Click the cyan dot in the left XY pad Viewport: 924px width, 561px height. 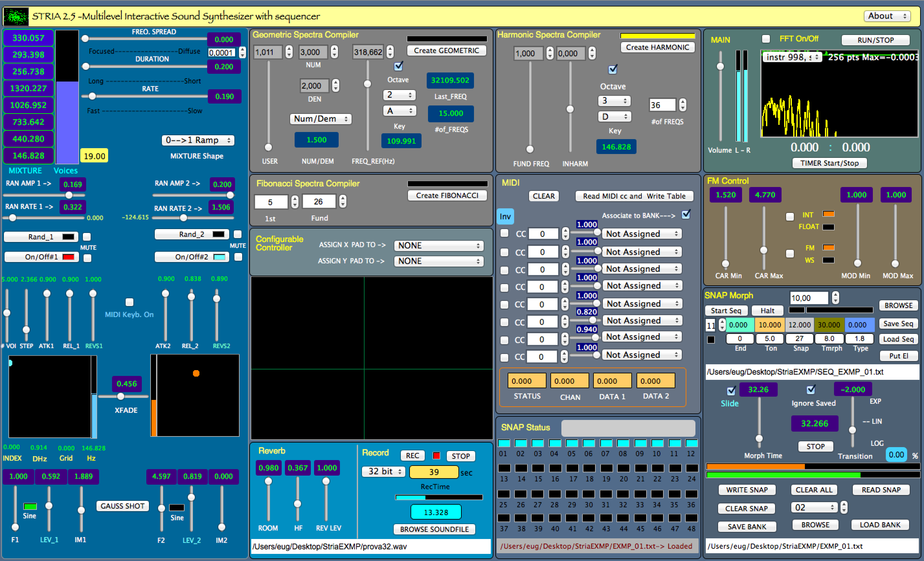(x=10, y=362)
